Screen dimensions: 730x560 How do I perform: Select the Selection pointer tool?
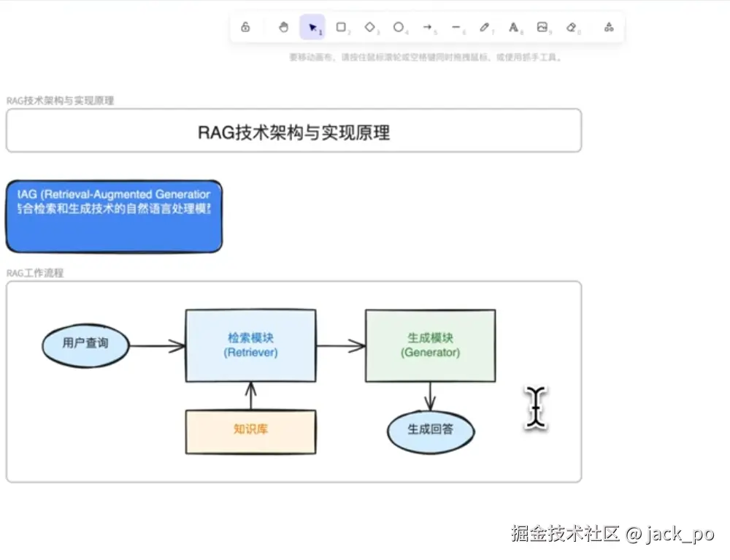313,27
